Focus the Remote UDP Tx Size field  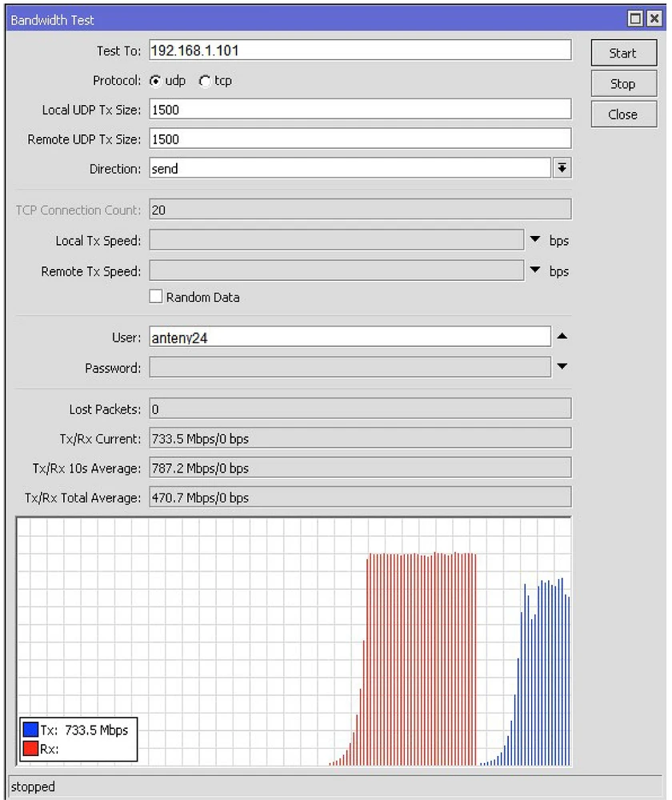click(359, 138)
